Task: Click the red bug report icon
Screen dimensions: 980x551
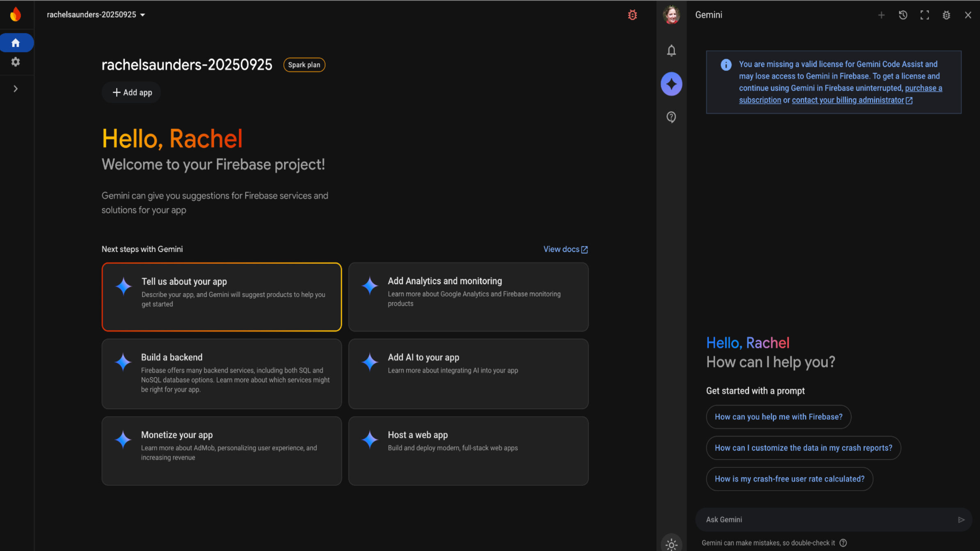Action: pos(632,15)
